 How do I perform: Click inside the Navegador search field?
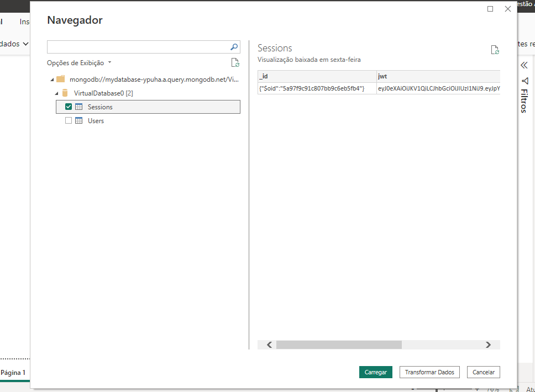click(138, 47)
